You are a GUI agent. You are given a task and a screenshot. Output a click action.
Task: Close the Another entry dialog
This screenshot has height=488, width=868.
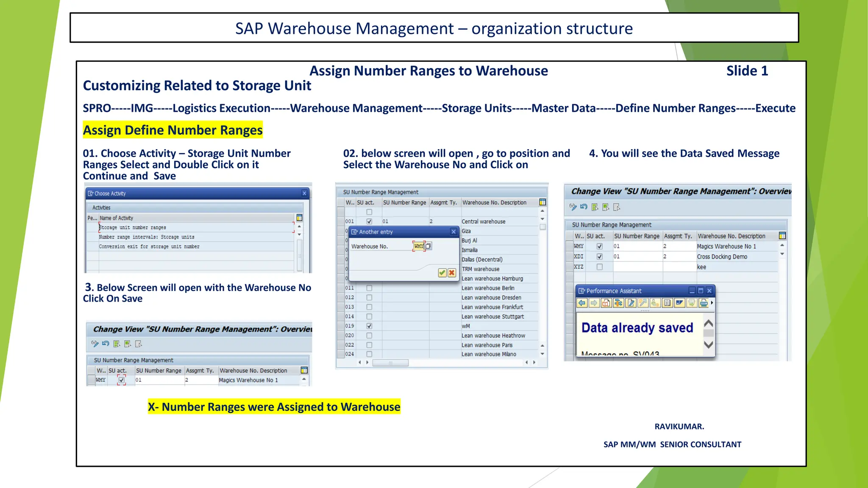click(453, 232)
